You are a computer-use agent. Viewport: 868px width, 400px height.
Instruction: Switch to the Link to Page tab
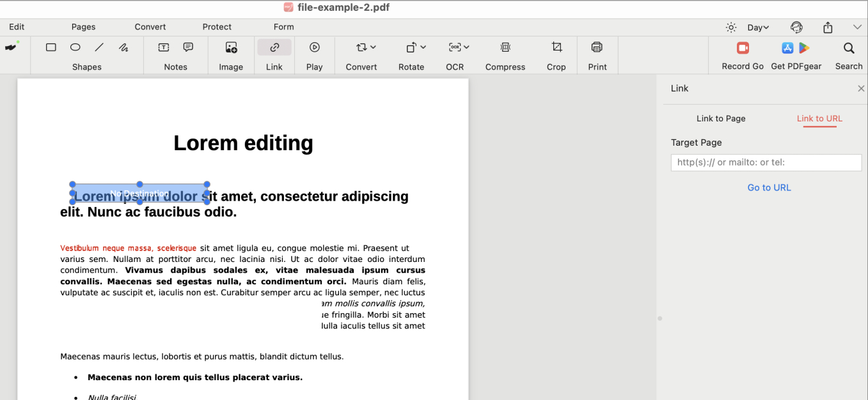[x=720, y=118]
